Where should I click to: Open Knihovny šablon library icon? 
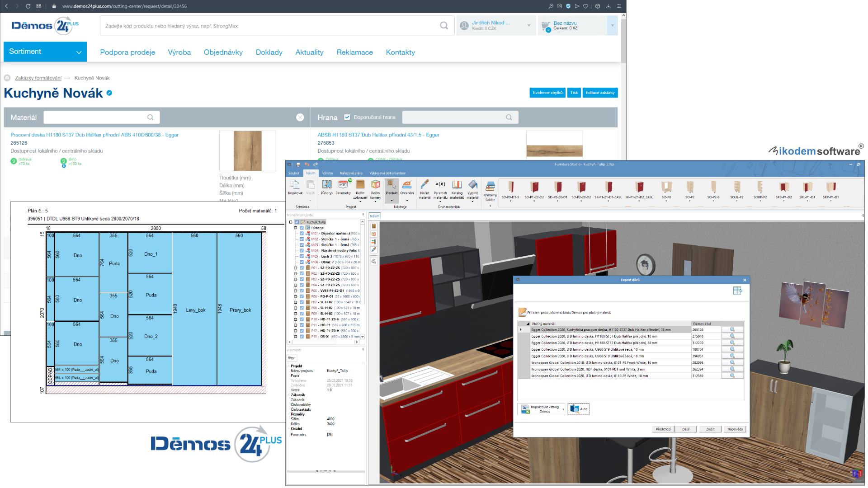pyautogui.click(x=490, y=187)
